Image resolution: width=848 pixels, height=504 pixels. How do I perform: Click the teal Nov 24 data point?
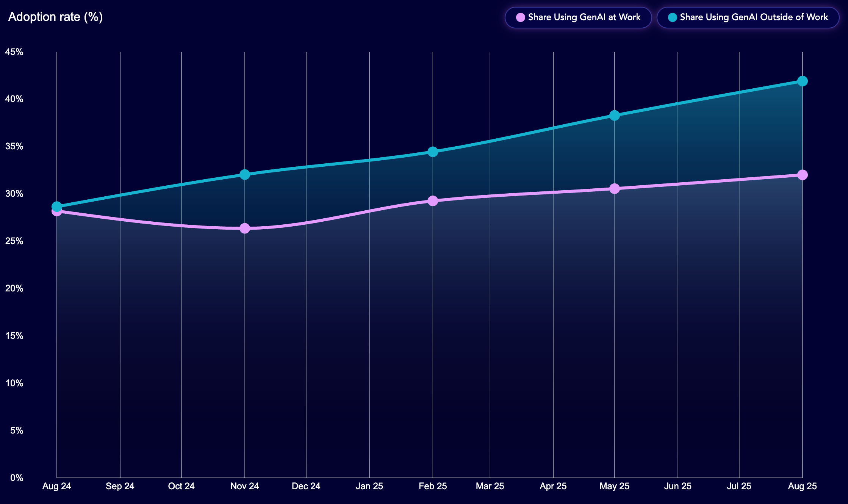(245, 175)
